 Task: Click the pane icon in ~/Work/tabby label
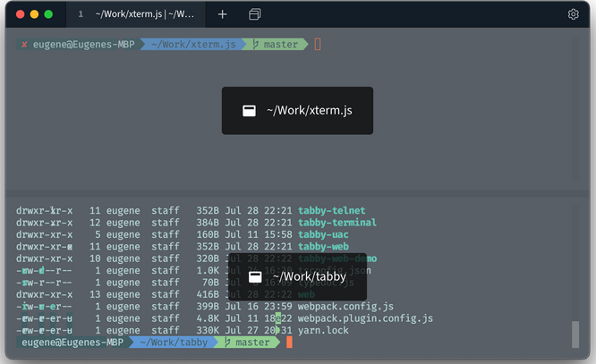(255, 277)
